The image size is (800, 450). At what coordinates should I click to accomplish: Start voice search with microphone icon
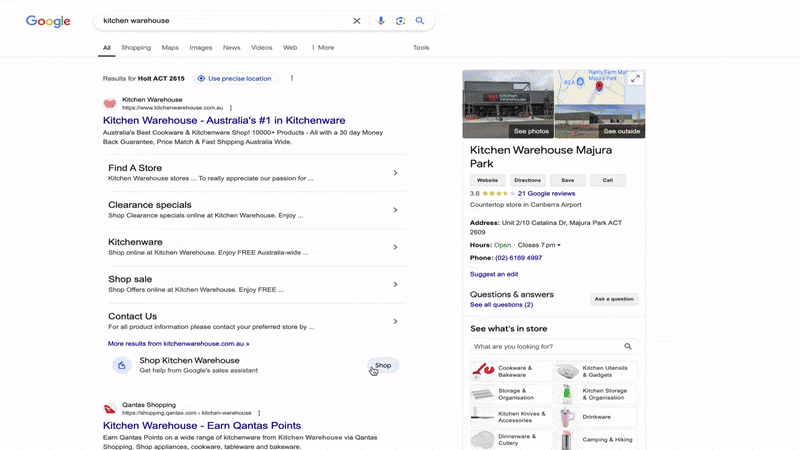point(381,21)
